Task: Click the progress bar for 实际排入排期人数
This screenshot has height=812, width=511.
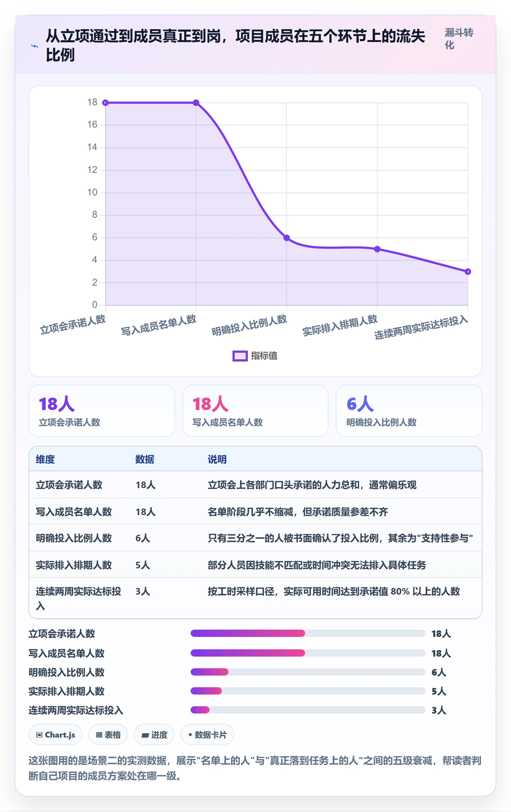Action: pos(308,691)
